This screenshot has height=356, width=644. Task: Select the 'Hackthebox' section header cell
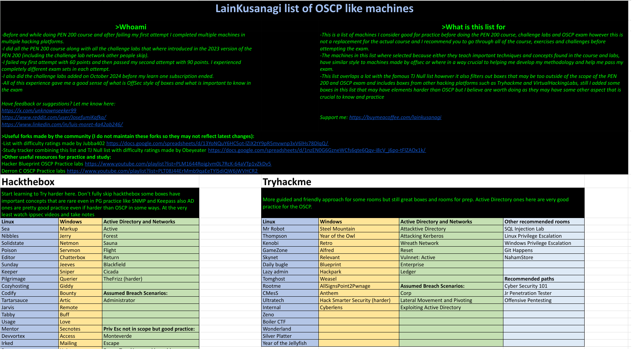(100, 182)
